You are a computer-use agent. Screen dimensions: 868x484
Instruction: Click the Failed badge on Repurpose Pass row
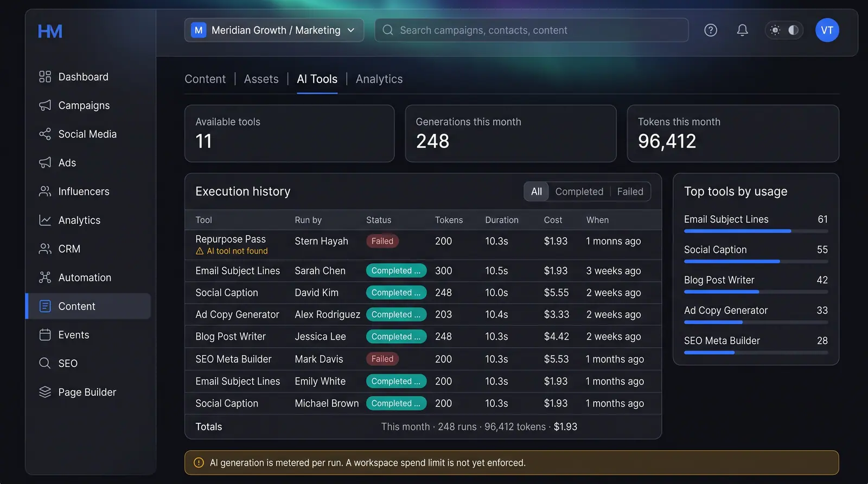coord(382,241)
